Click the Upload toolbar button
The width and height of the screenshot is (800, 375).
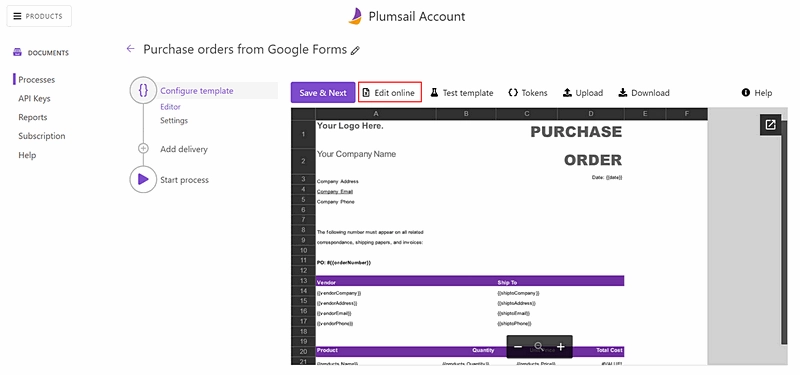583,93
